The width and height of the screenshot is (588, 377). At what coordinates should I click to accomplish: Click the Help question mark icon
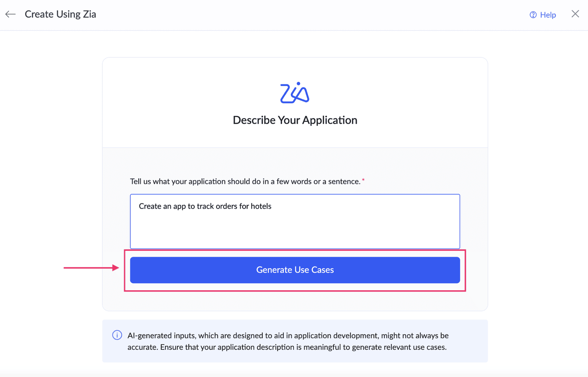(x=533, y=15)
